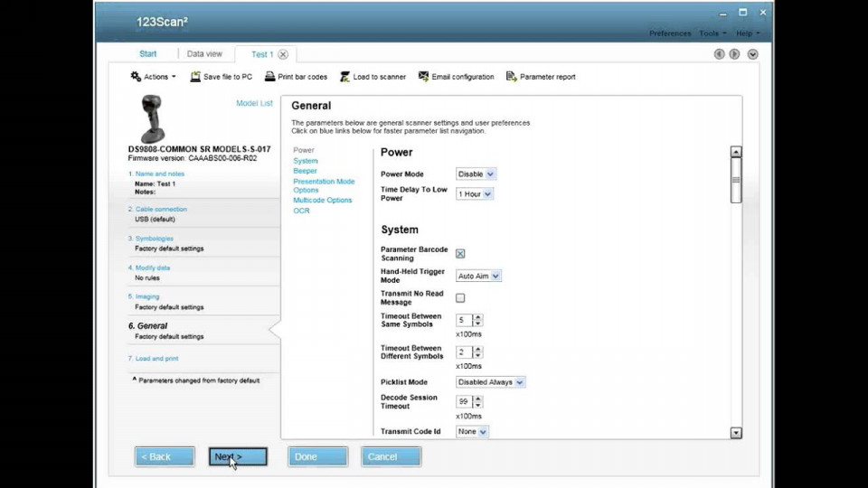This screenshot has height=488, width=868.
Task: Click the Email configuration envelope icon
Action: click(x=423, y=76)
